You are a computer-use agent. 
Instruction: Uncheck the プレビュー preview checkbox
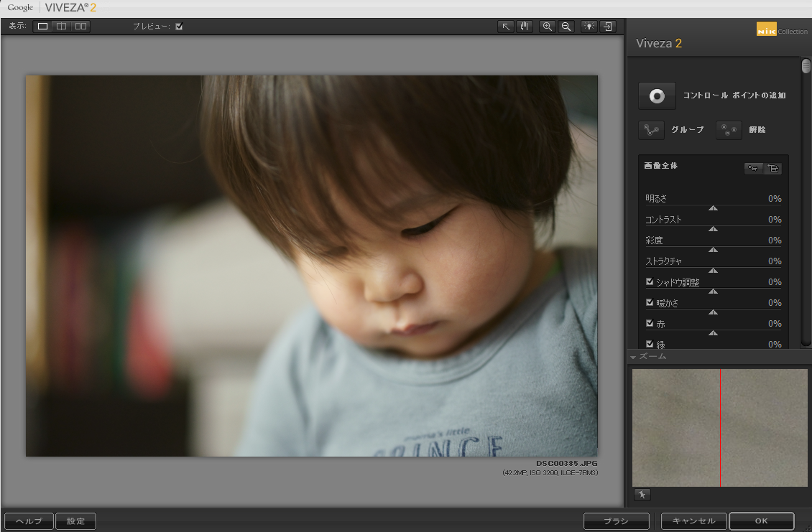179,27
